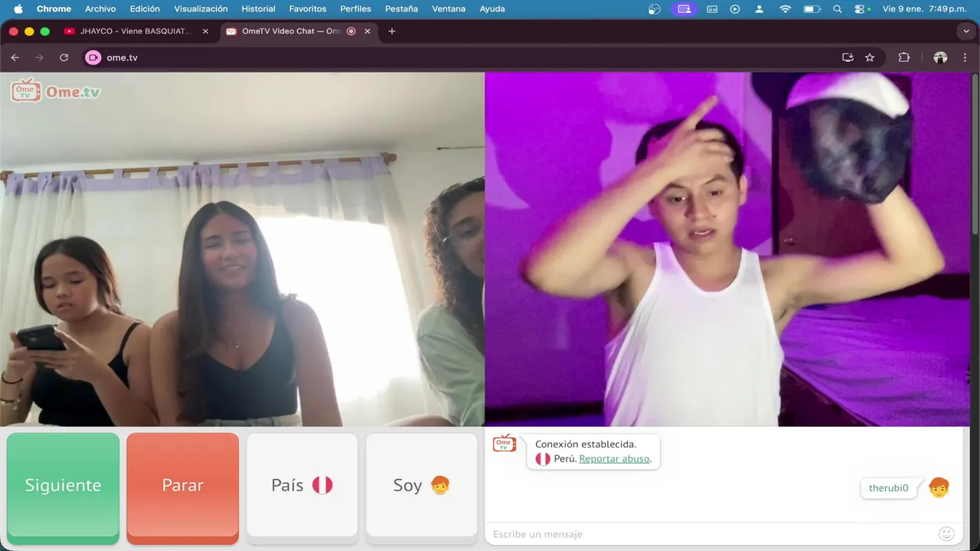Open the screen recording menu bar icon
This screenshot has width=980, height=551.
[684, 9]
